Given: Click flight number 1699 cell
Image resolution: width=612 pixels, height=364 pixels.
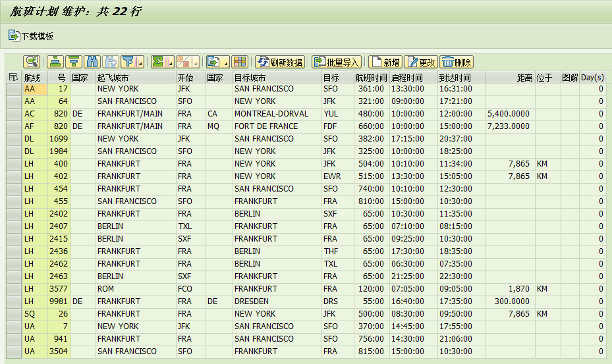Looking at the screenshot, I should click(x=59, y=139).
